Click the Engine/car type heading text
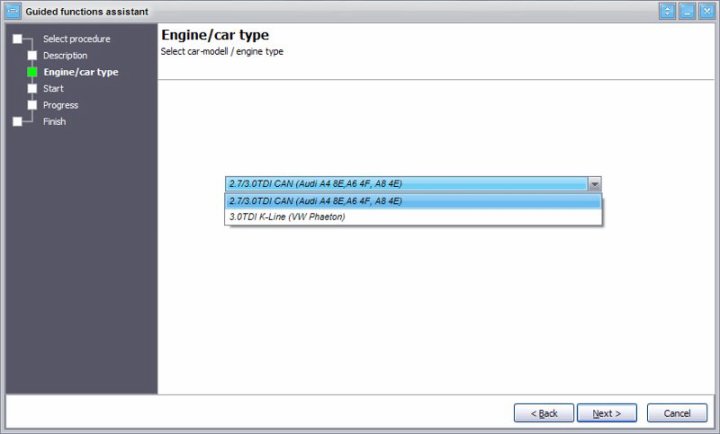 coord(215,35)
